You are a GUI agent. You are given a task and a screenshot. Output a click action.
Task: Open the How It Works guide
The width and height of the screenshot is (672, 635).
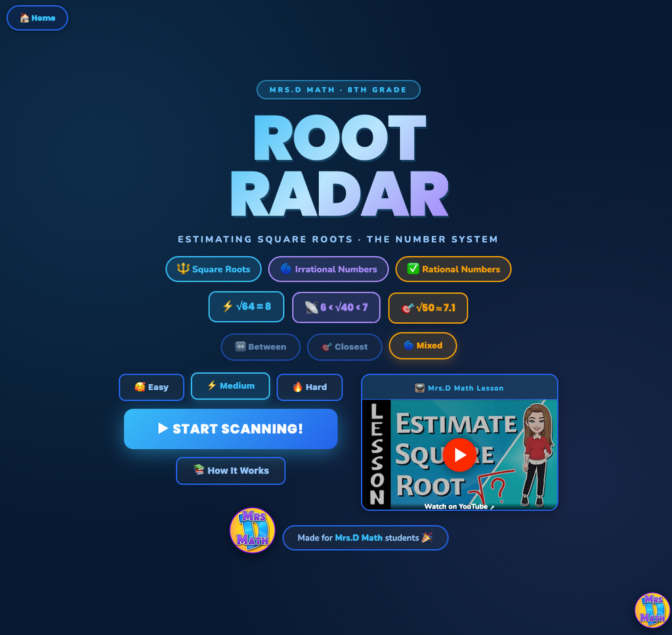coord(230,471)
